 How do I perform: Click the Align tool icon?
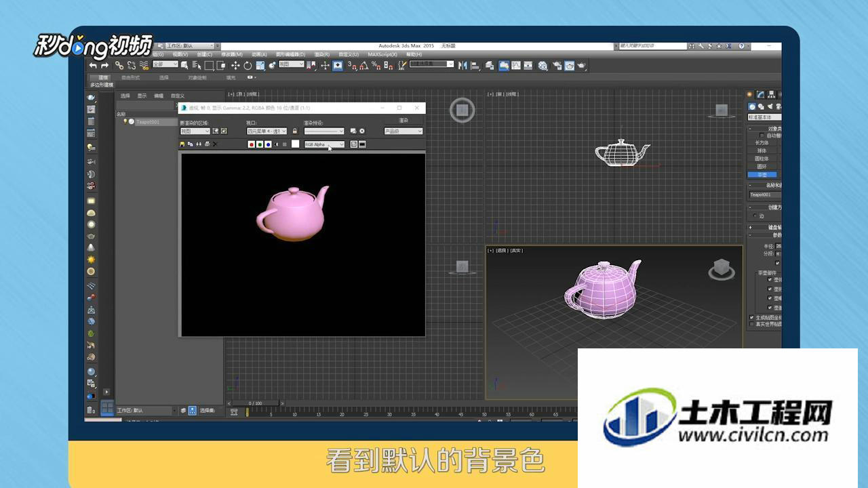coord(475,65)
